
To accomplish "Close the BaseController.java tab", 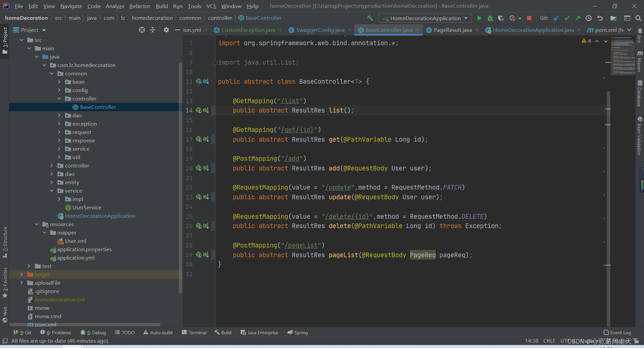I will tap(418, 30).
